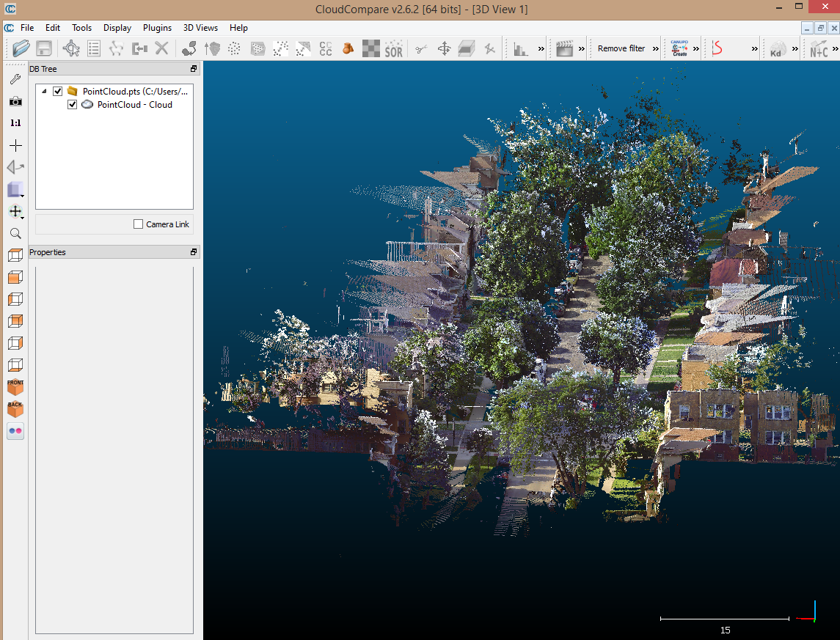This screenshot has height=640, width=840.
Task: Toggle visibility of PointCloud - Cloud checkbox
Action: (73, 105)
